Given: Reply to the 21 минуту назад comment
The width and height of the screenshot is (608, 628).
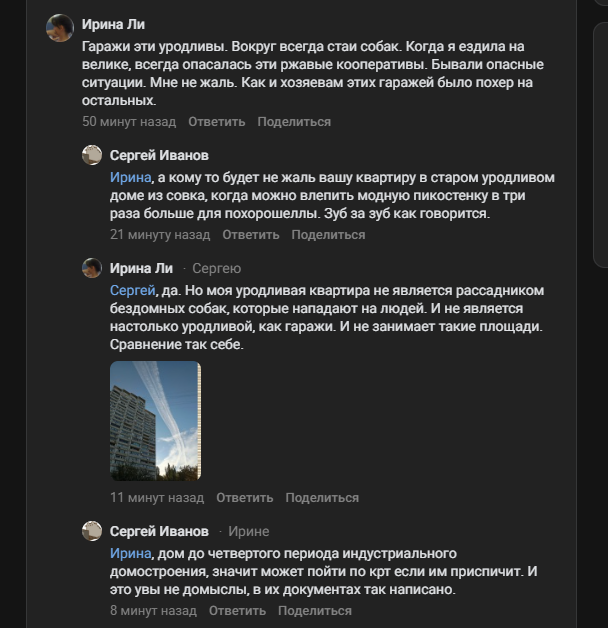Looking at the screenshot, I should point(251,235).
